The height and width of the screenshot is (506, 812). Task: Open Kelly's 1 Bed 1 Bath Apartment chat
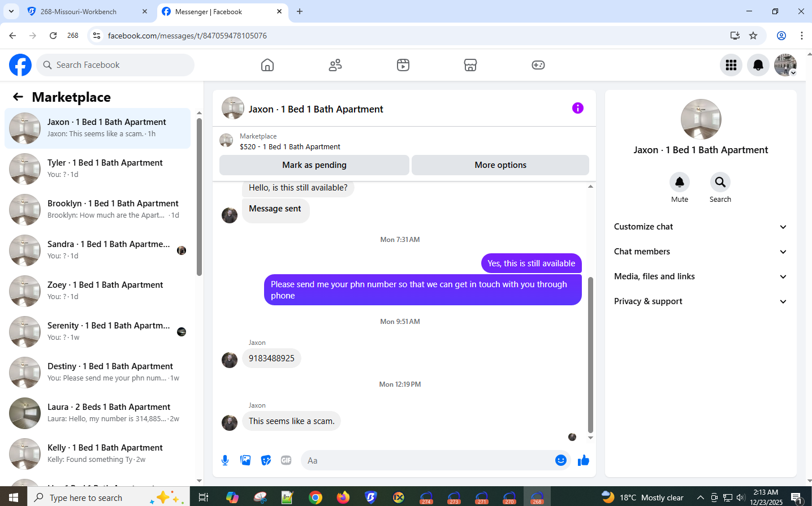point(97,454)
